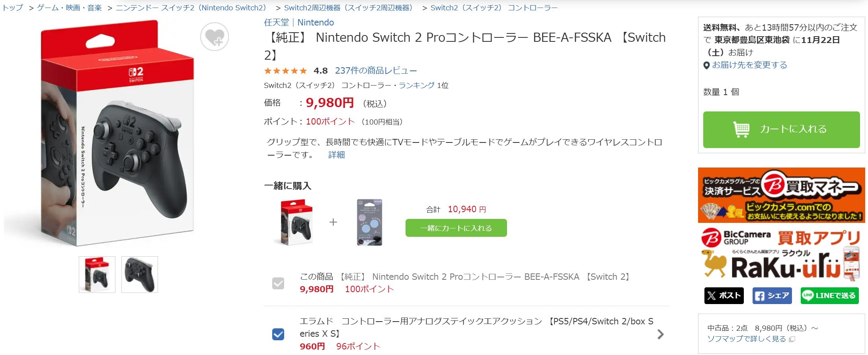Click the location pin delivery icon

[706, 65]
